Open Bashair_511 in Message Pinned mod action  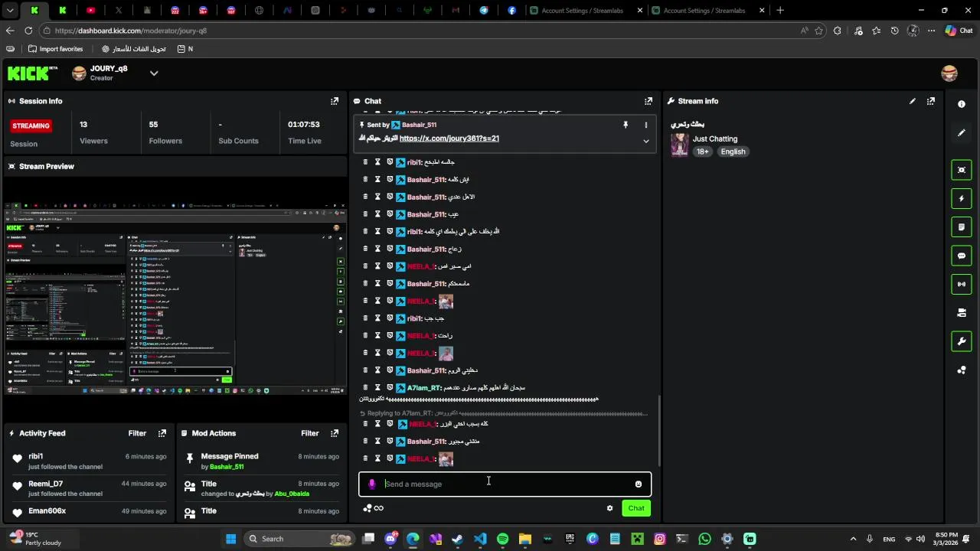tap(227, 467)
